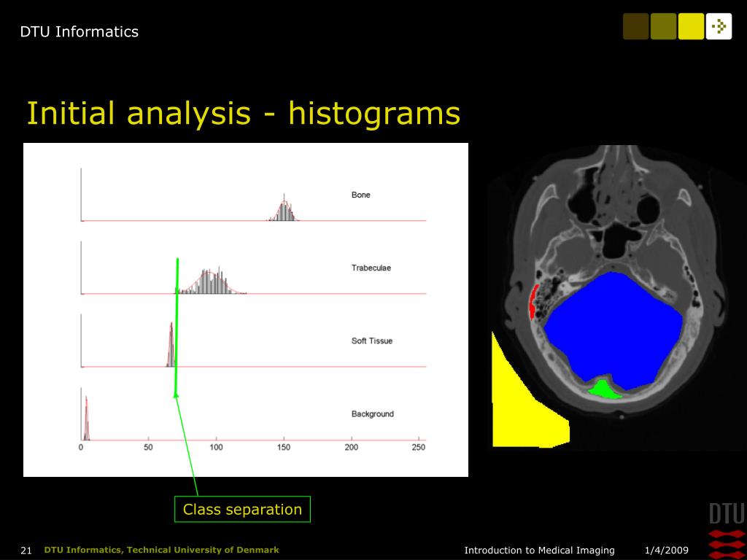Click the axis value "0"

(x=81, y=447)
